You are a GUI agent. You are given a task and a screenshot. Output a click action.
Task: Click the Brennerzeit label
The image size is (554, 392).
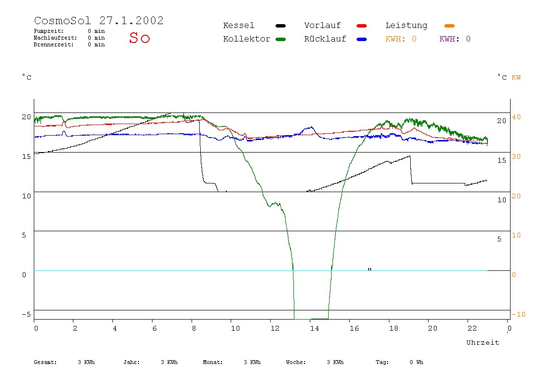(54, 44)
